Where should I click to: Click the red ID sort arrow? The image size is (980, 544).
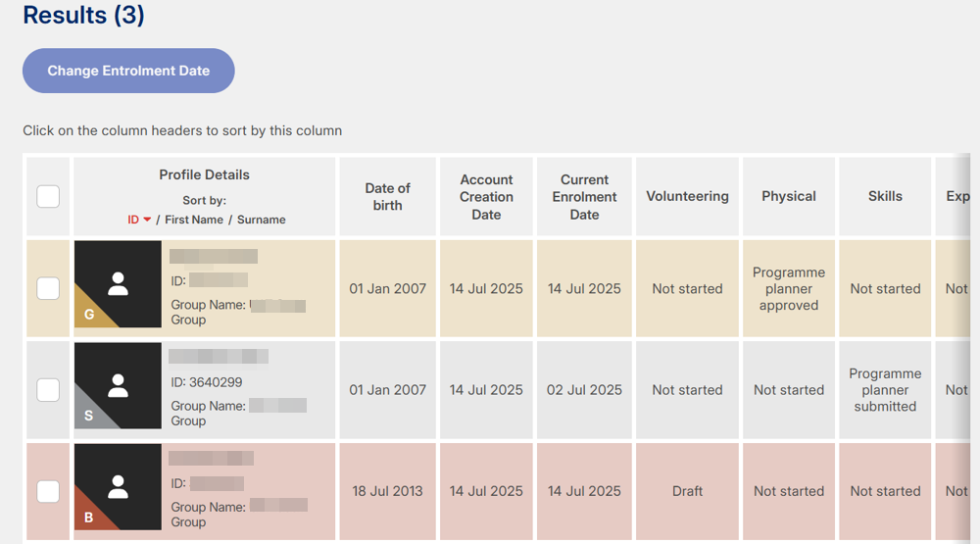[147, 220]
